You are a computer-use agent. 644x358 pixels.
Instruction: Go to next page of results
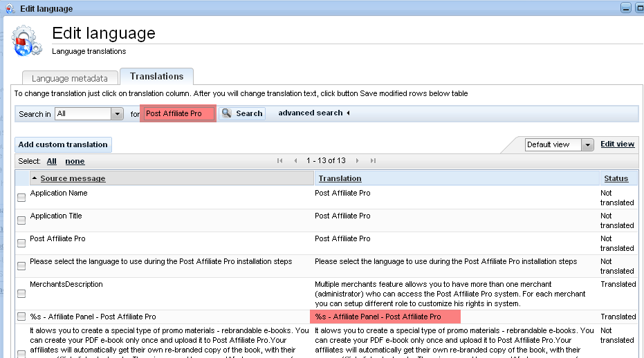pyautogui.click(x=358, y=160)
